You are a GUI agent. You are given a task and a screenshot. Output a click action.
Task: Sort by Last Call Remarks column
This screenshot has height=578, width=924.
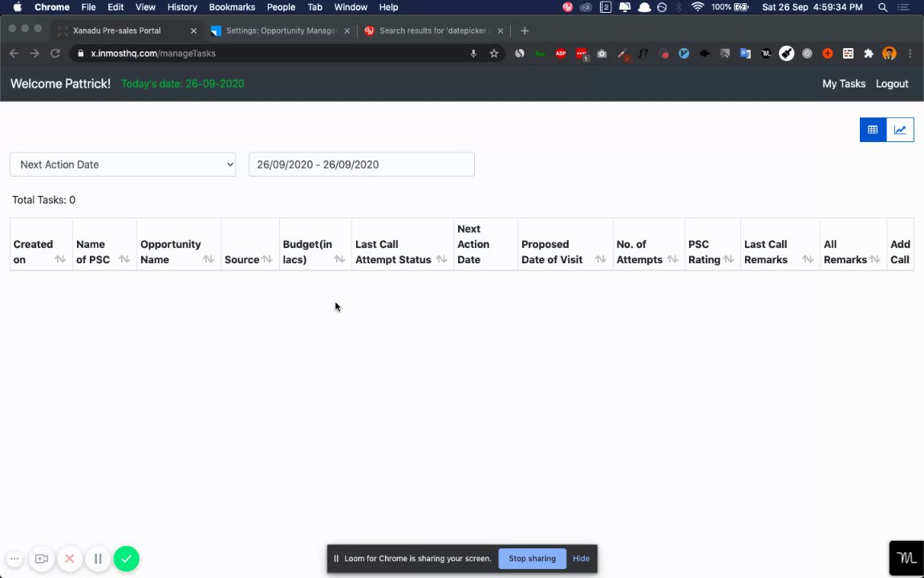(x=808, y=259)
